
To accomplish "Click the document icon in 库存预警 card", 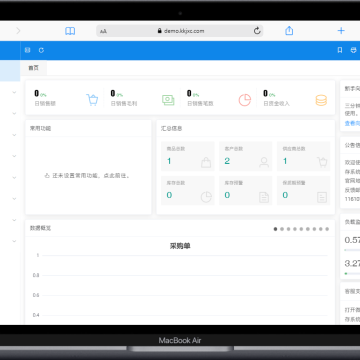I will [264, 197].
